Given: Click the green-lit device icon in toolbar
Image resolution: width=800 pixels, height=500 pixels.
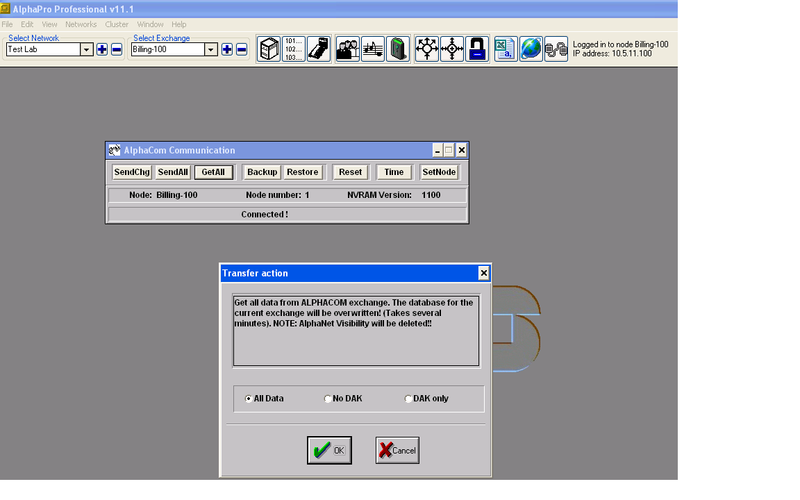Looking at the screenshot, I should (x=398, y=49).
